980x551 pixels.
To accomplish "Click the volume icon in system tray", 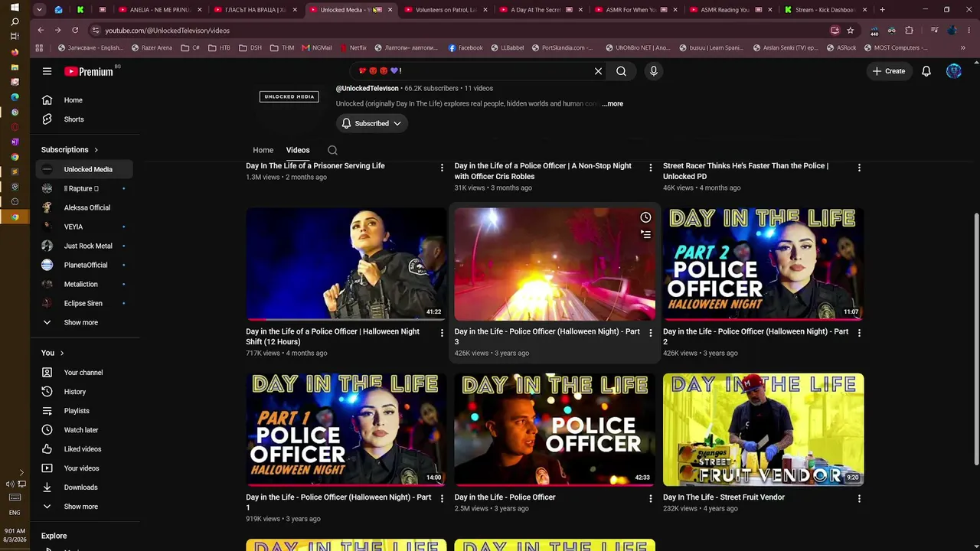I will [x=10, y=484].
